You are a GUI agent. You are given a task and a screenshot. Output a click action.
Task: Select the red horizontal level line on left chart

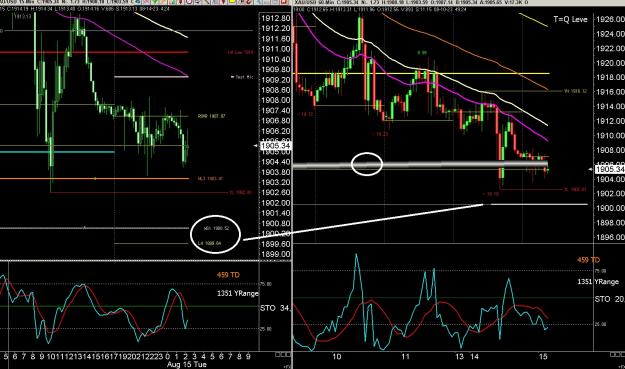point(94,52)
